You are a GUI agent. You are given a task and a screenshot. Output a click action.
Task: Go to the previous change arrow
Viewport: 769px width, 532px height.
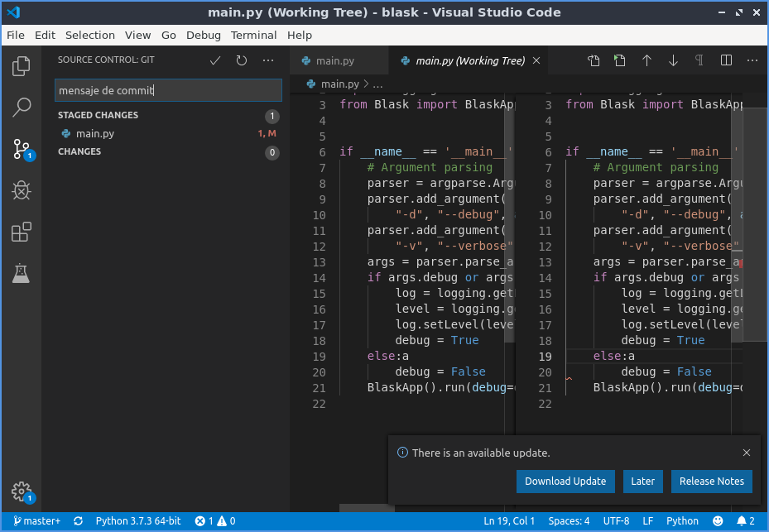[x=646, y=60]
